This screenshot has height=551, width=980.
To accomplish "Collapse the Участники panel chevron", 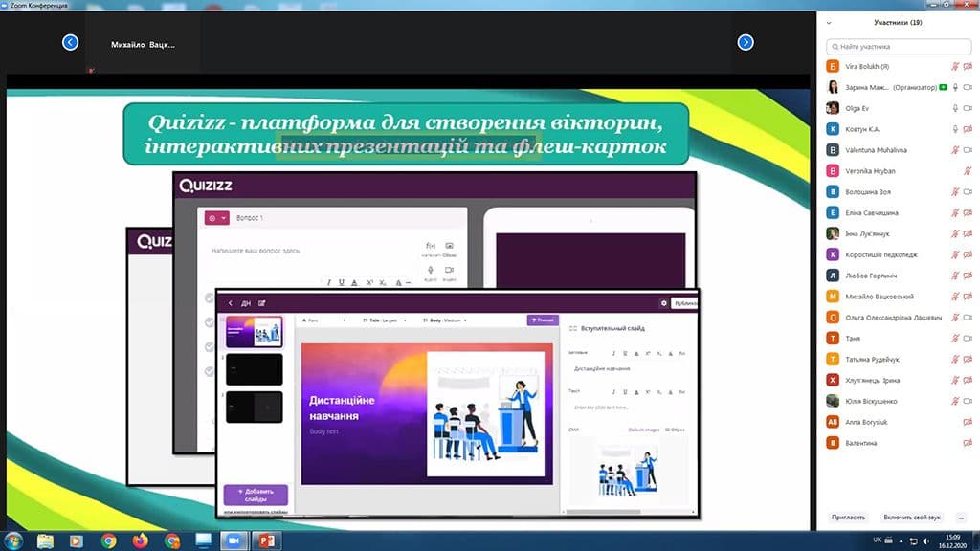I will [829, 23].
